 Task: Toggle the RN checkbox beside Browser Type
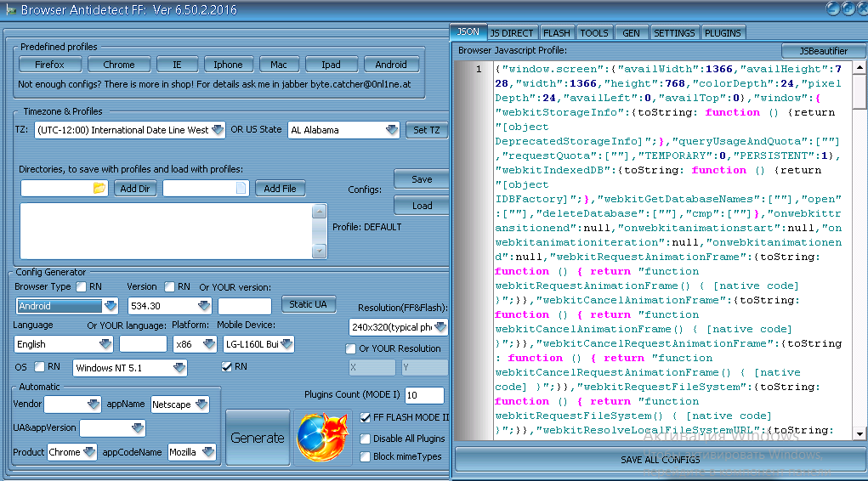[82, 287]
